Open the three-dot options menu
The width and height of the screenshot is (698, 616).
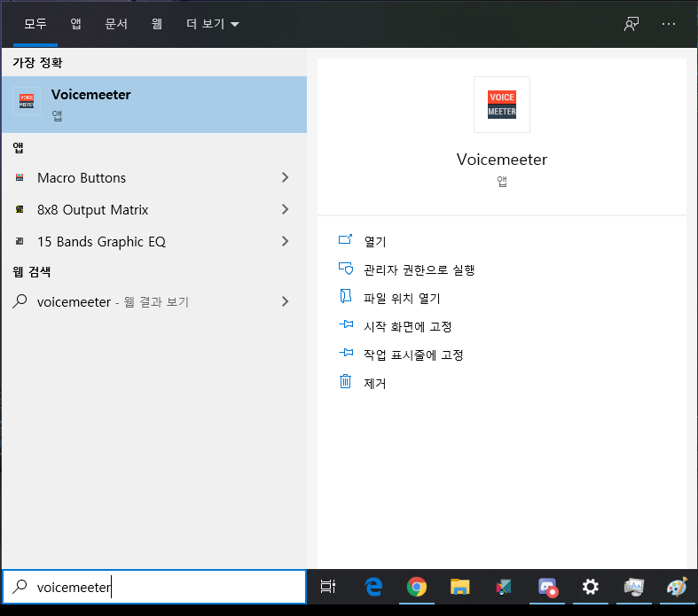669,24
